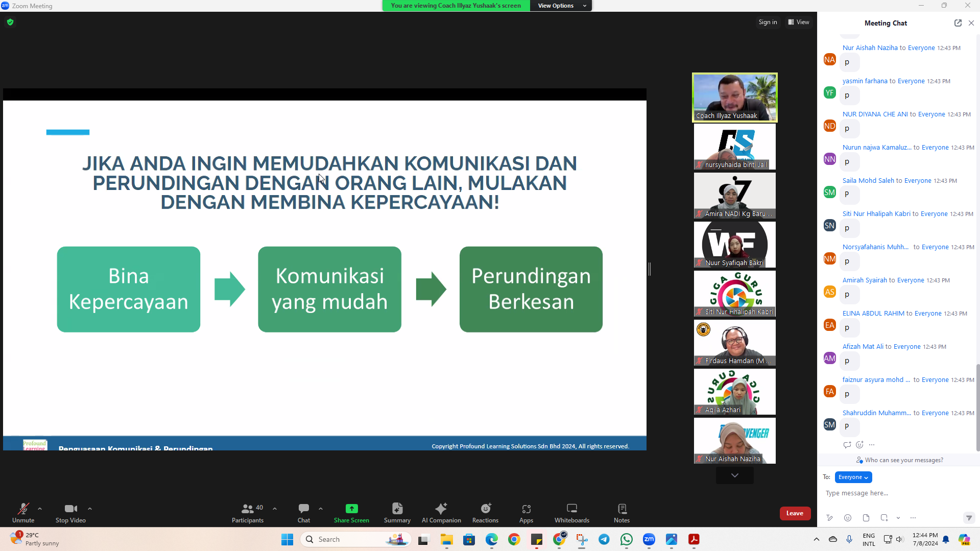The image size is (980, 551).
Task: Stop Video camera toggle
Action: click(x=70, y=513)
